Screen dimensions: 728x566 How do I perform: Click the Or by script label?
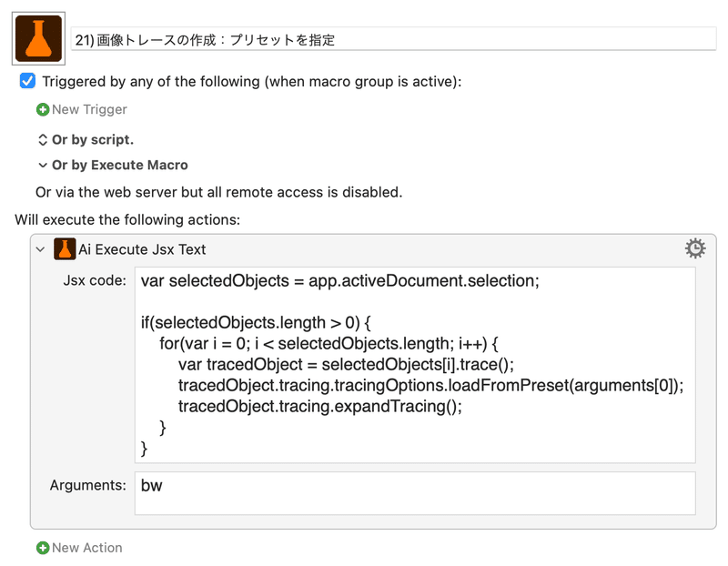(x=93, y=140)
